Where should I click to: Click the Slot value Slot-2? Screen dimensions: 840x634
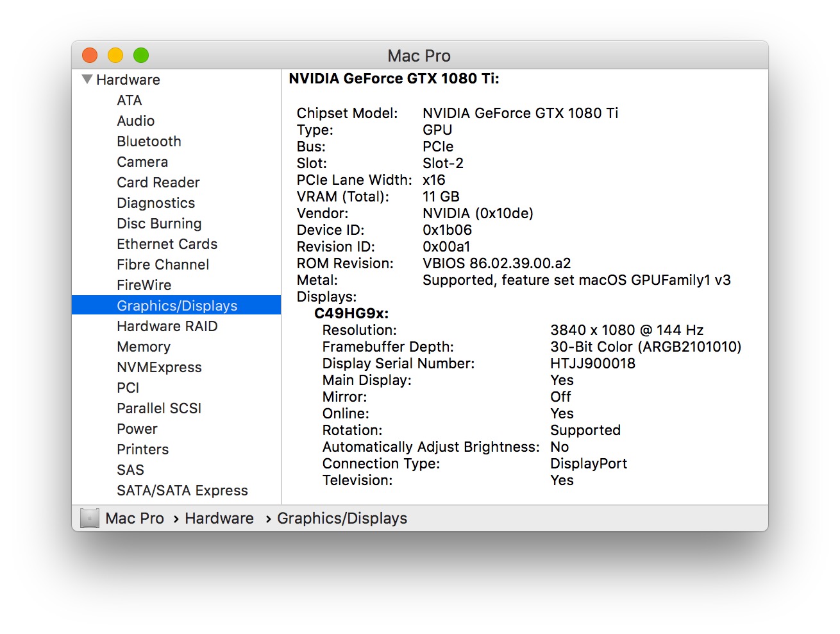443,164
